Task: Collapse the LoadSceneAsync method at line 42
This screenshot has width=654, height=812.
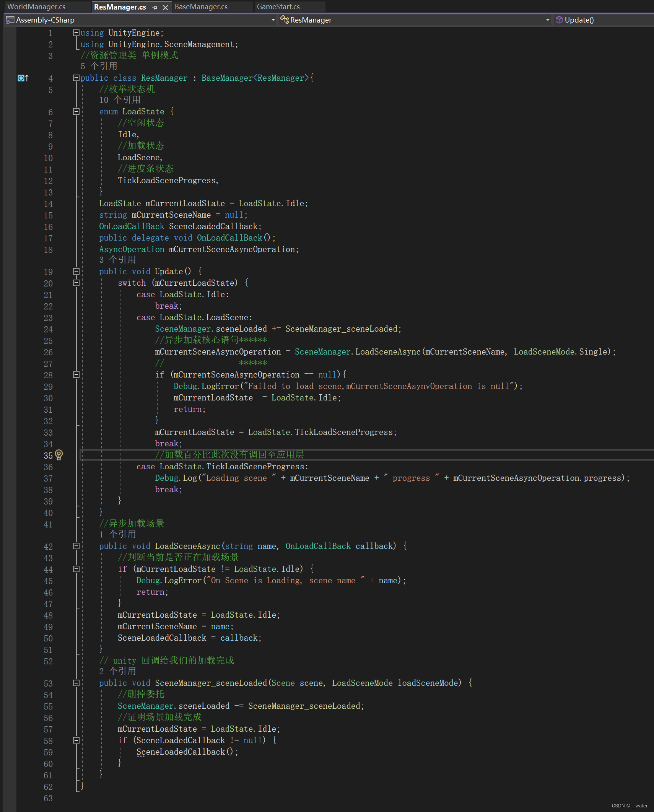Action: pyautogui.click(x=76, y=547)
